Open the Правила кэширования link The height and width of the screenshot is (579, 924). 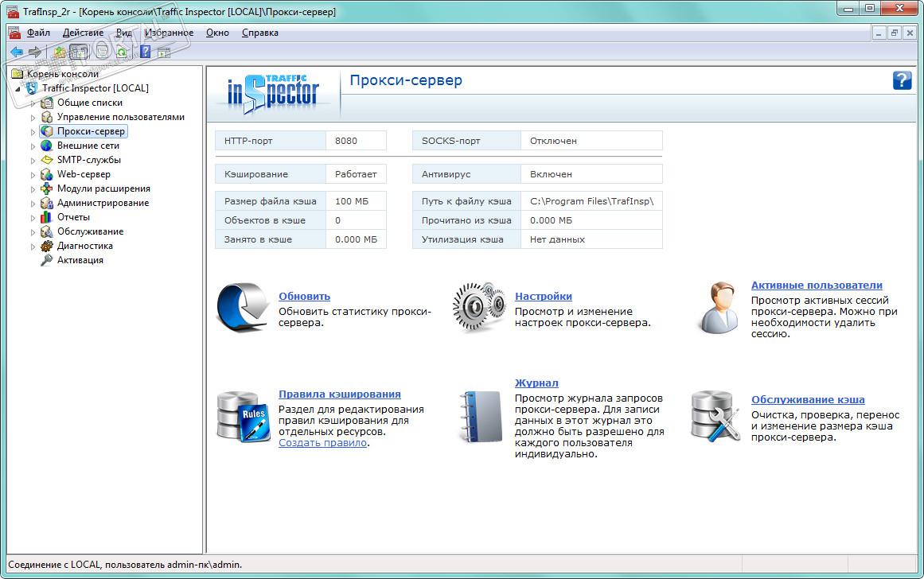339,394
